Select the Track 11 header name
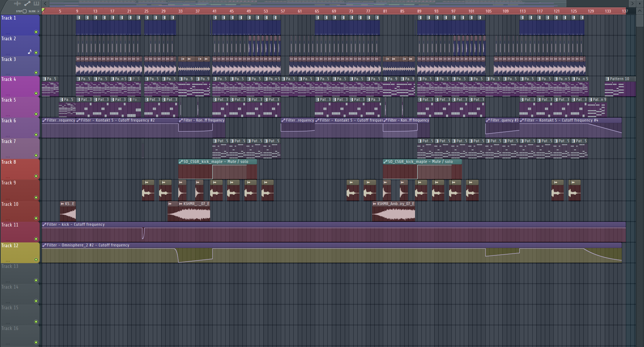This screenshot has height=347, width=644. 10,225
